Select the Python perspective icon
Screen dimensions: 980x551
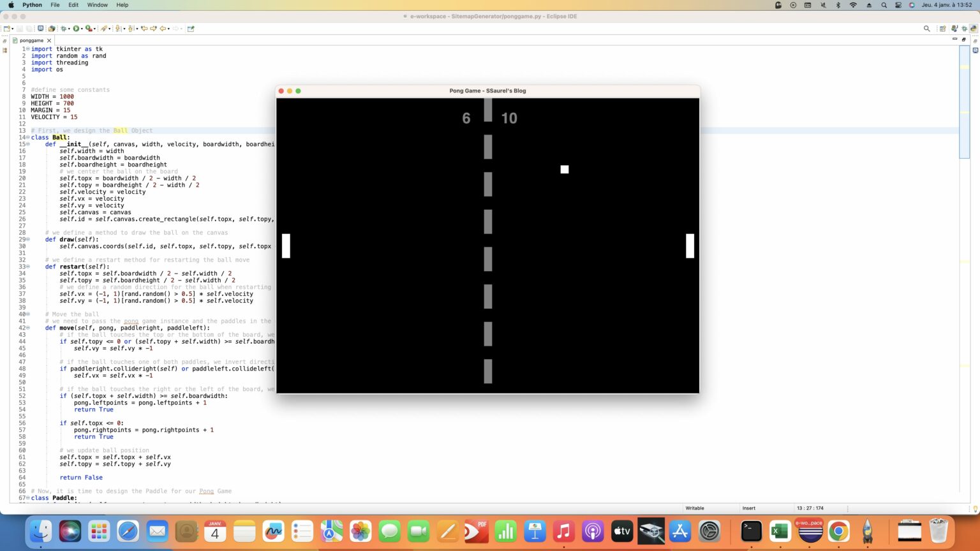coord(974,28)
